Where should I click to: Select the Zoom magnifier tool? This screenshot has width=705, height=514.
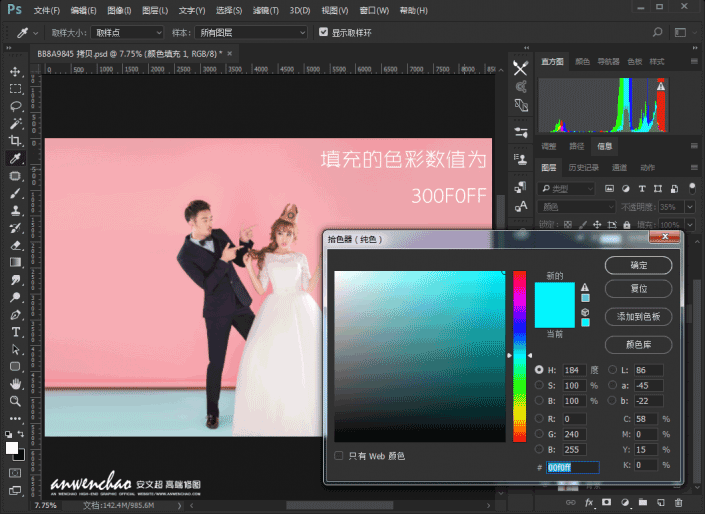16,400
